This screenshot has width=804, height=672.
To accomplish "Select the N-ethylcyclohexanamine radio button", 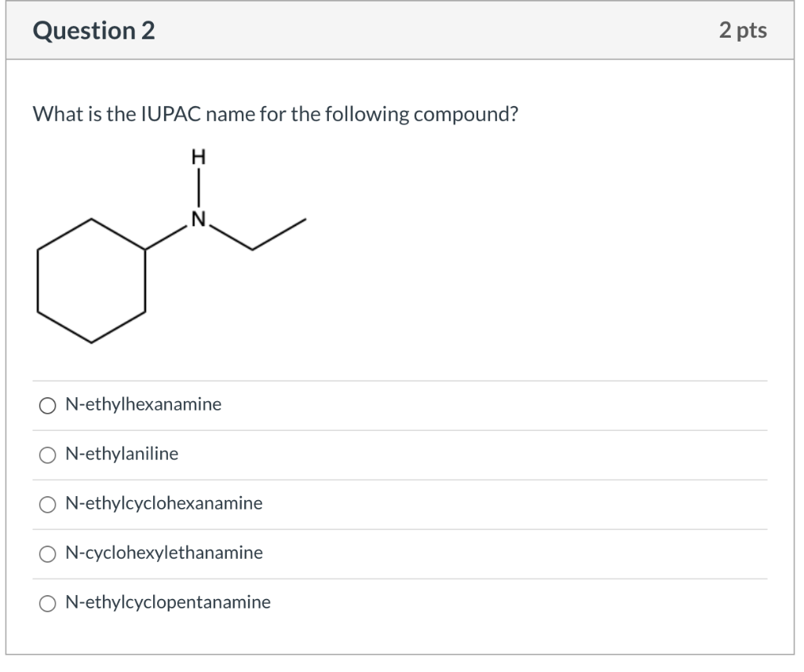I will [x=48, y=504].
